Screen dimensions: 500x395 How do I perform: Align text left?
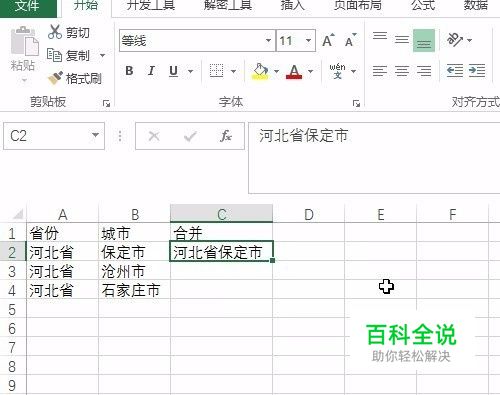[x=380, y=71]
